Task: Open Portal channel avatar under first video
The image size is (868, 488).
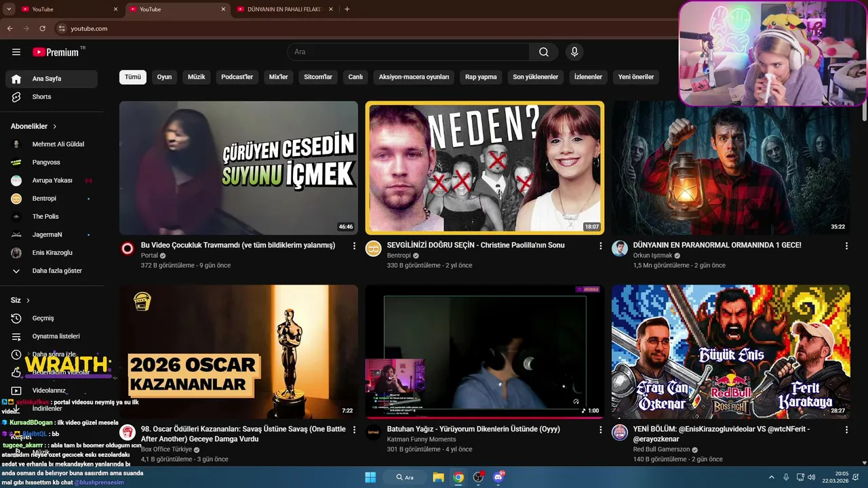Action: pyautogui.click(x=127, y=249)
